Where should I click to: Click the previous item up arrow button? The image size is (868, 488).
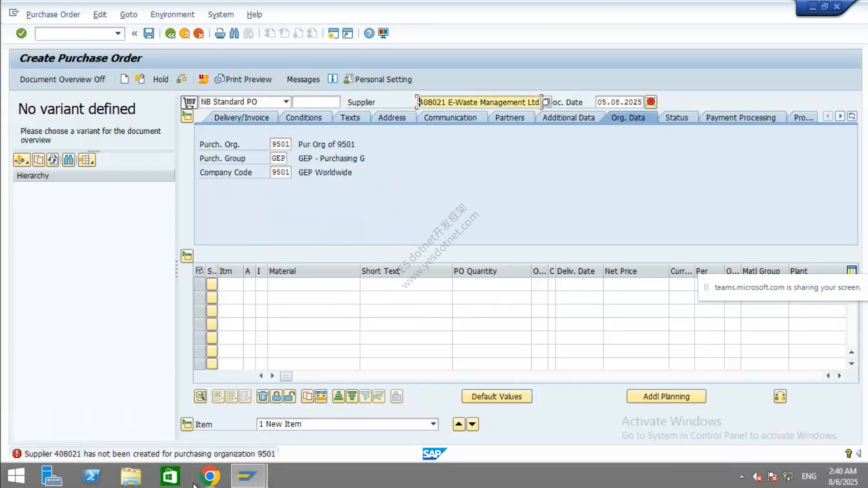[x=459, y=424]
